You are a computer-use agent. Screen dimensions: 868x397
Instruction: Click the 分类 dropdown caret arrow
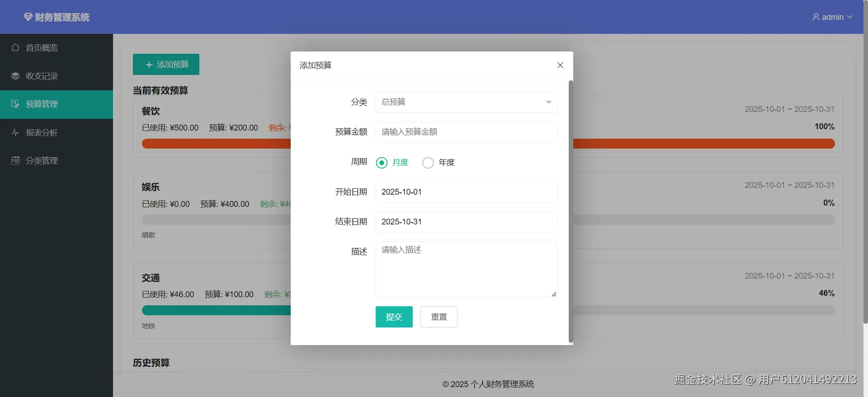[x=548, y=102]
